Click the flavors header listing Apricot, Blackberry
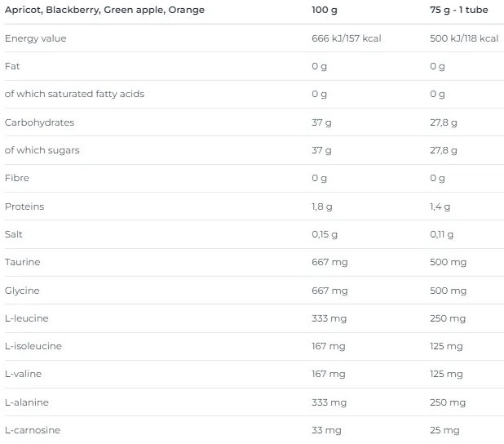This screenshot has width=504, height=444. coord(104,10)
